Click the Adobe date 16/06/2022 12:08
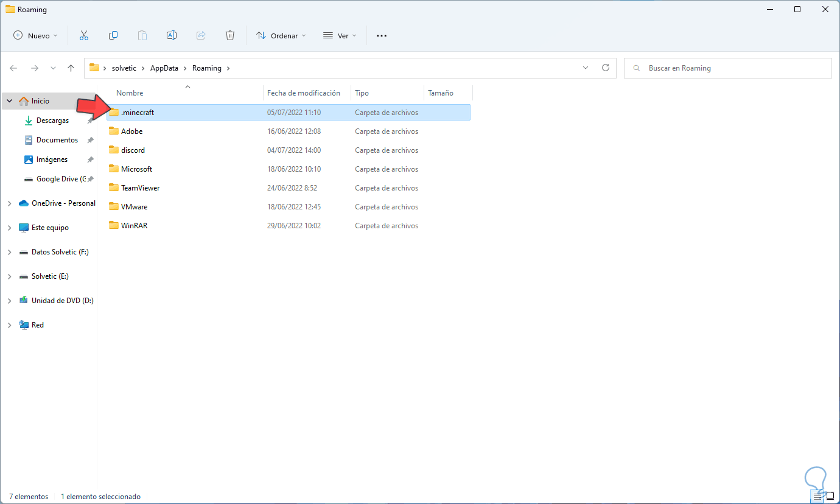Image resolution: width=840 pixels, height=504 pixels. tap(294, 131)
